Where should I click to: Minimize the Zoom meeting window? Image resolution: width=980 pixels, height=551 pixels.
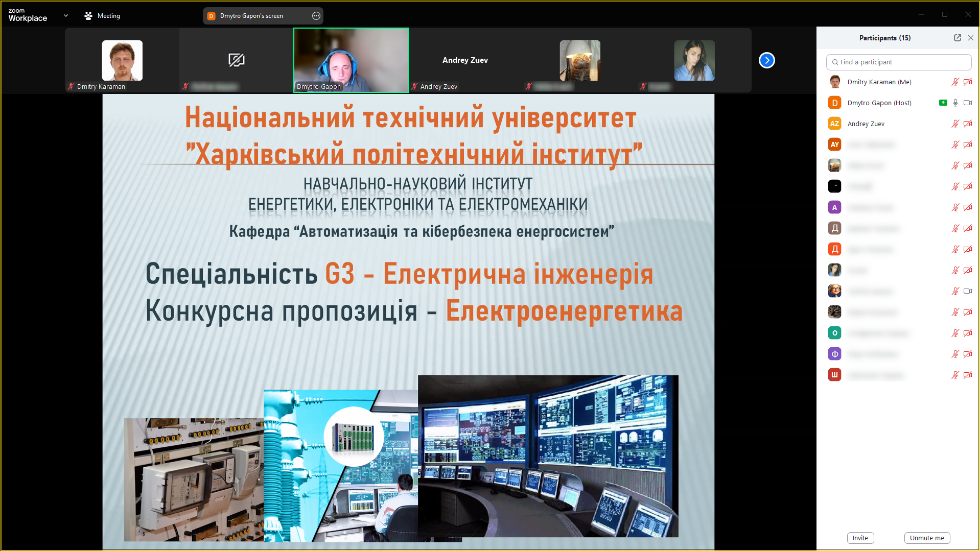[921, 14]
